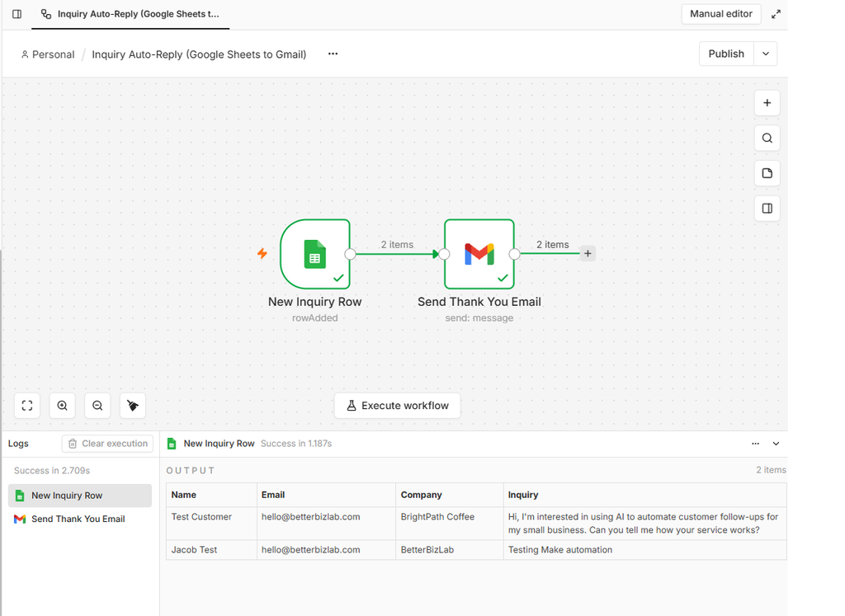
Task: Toggle the side panel icon on canvas
Action: tap(767, 209)
